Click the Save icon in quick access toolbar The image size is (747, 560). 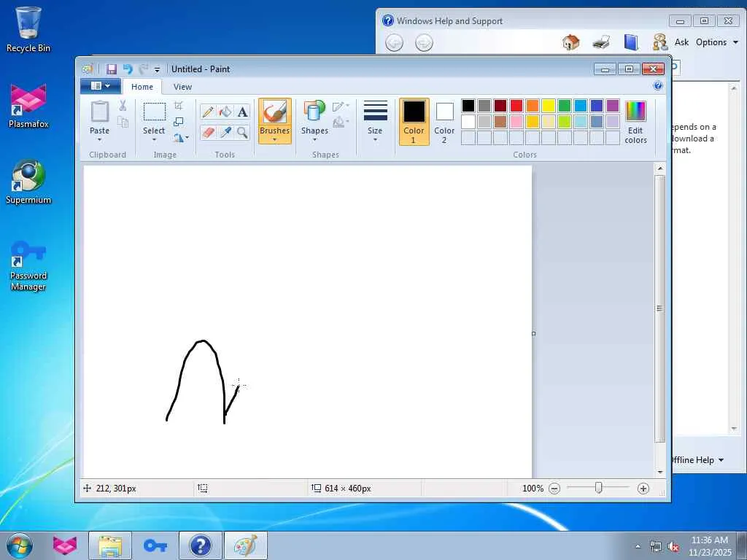(112, 69)
